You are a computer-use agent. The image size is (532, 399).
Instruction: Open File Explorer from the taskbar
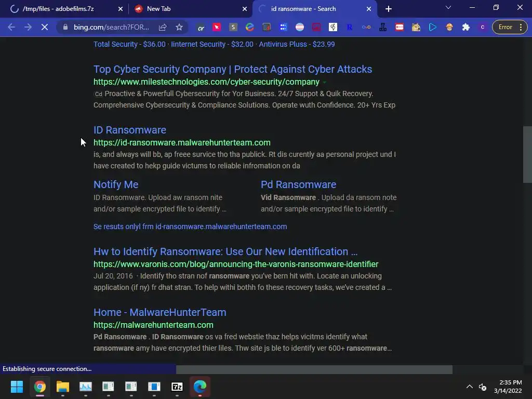coord(63,387)
